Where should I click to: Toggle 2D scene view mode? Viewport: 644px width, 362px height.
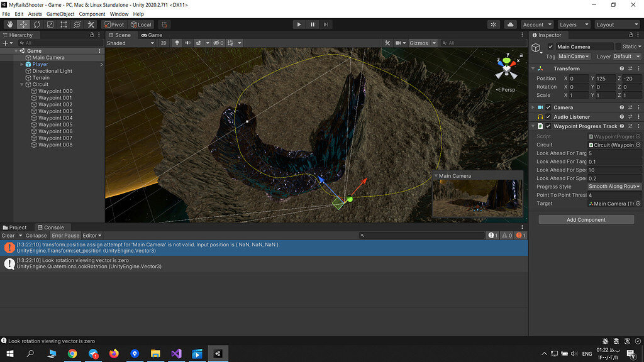click(164, 43)
